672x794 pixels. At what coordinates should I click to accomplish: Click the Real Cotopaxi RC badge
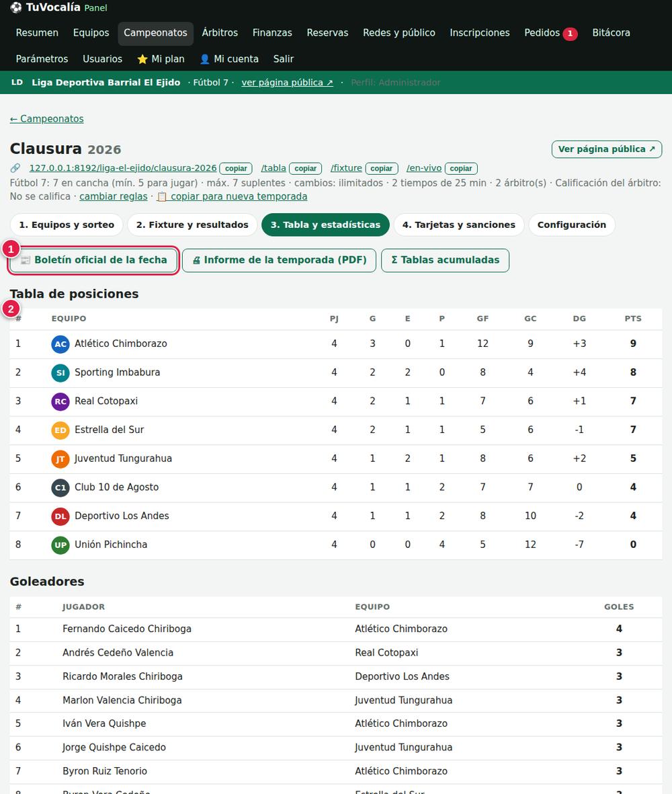coord(60,401)
